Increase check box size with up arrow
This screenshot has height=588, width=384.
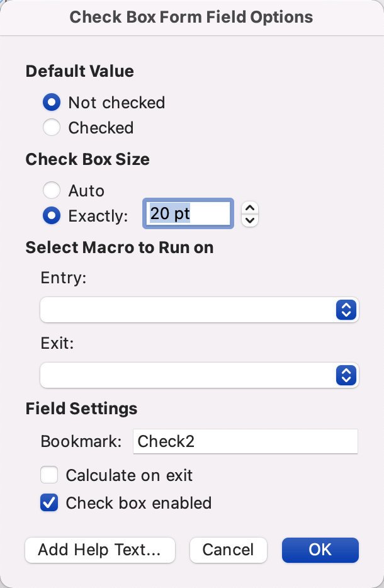coord(251,208)
